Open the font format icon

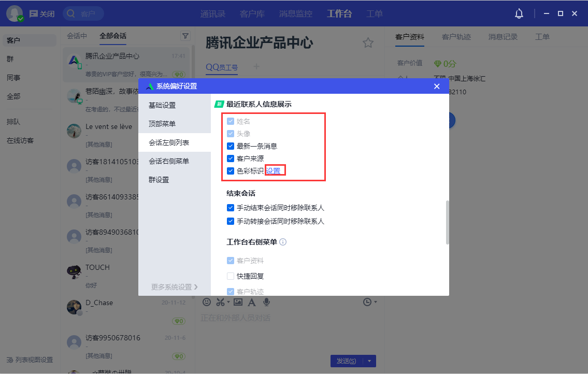coord(252,302)
